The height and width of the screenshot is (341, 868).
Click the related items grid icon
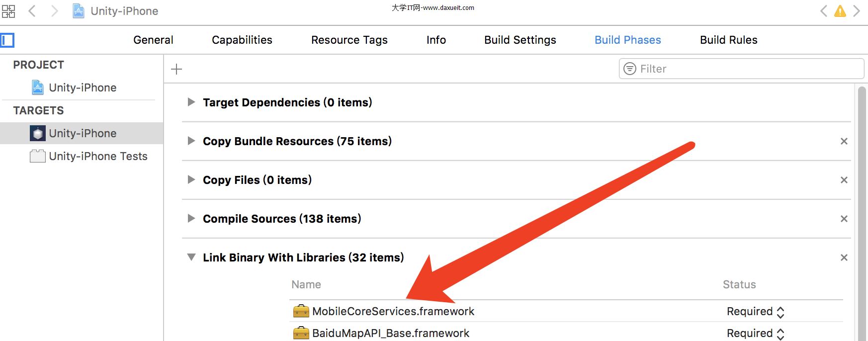8,11
